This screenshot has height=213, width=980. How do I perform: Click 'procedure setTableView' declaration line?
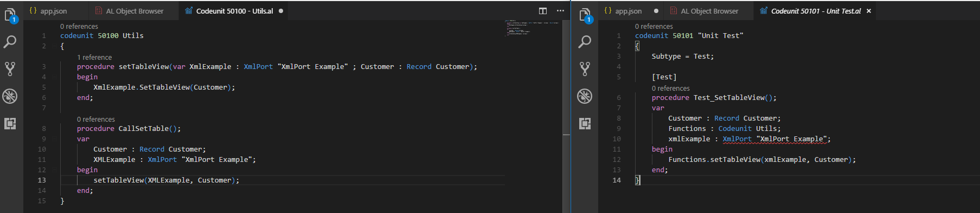tap(277, 67)
